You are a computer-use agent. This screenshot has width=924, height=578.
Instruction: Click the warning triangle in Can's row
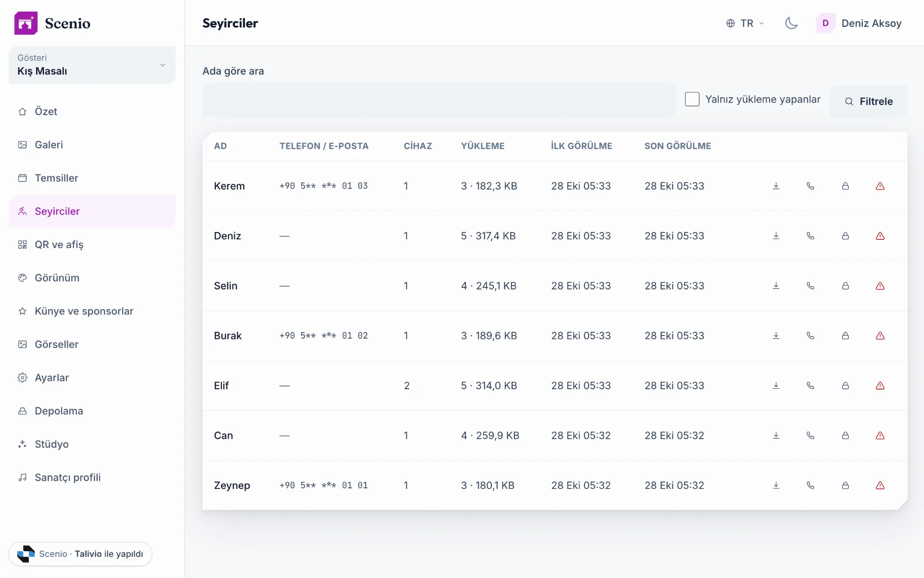coord(880,435)
